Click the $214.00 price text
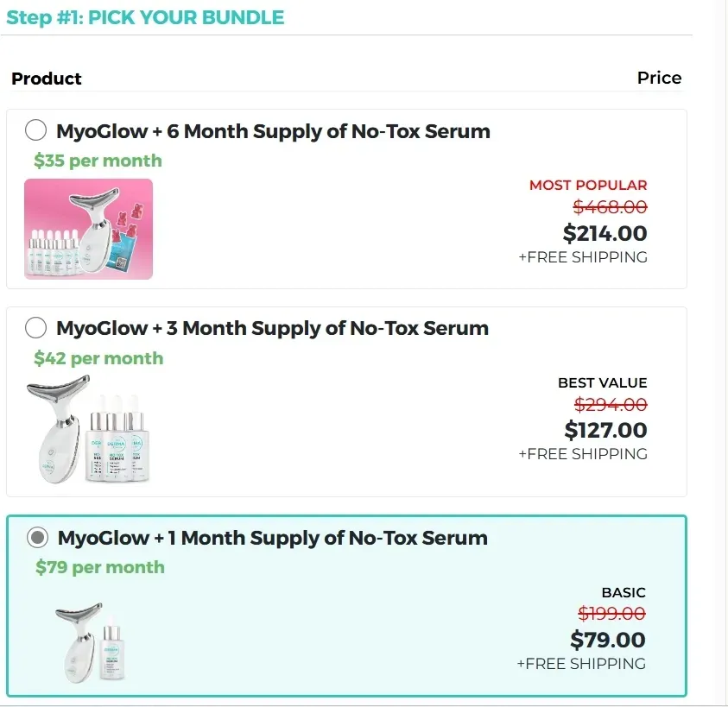Viewport: 728px width, 707px height. tap(605, 233)
